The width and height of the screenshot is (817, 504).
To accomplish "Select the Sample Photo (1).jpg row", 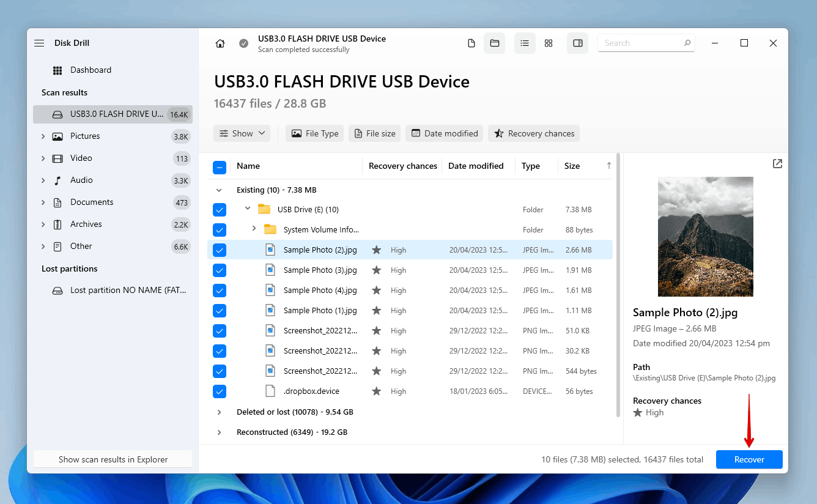I will tap(410, 311).
